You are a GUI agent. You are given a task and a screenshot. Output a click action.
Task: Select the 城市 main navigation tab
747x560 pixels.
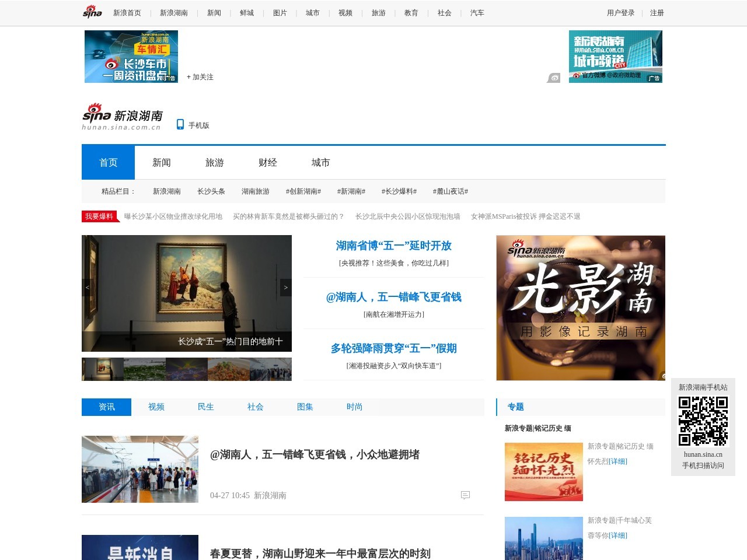click(x=320, y=163)
